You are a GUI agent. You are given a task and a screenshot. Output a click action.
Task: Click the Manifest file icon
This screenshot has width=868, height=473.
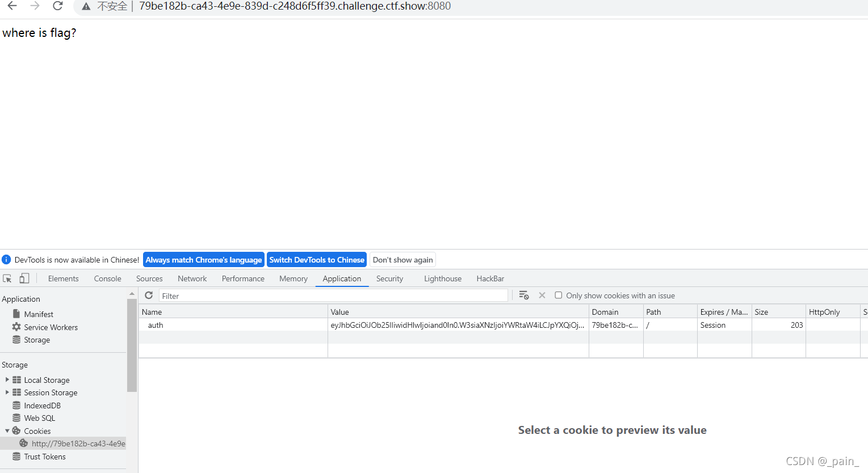(16, 314)
